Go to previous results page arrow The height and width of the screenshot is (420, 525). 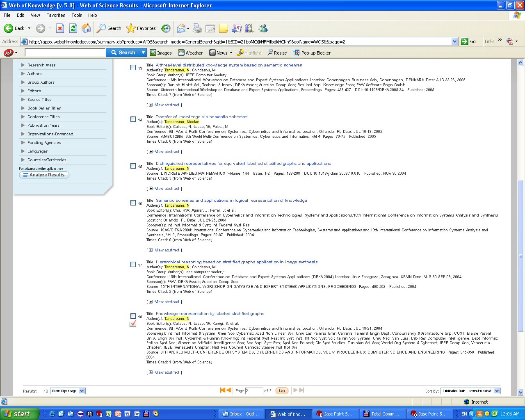228,390
